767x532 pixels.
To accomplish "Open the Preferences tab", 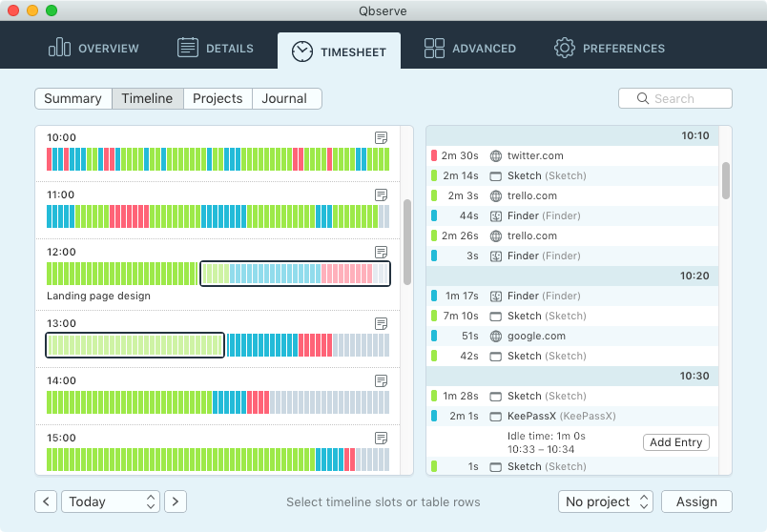I will point(610,48).
